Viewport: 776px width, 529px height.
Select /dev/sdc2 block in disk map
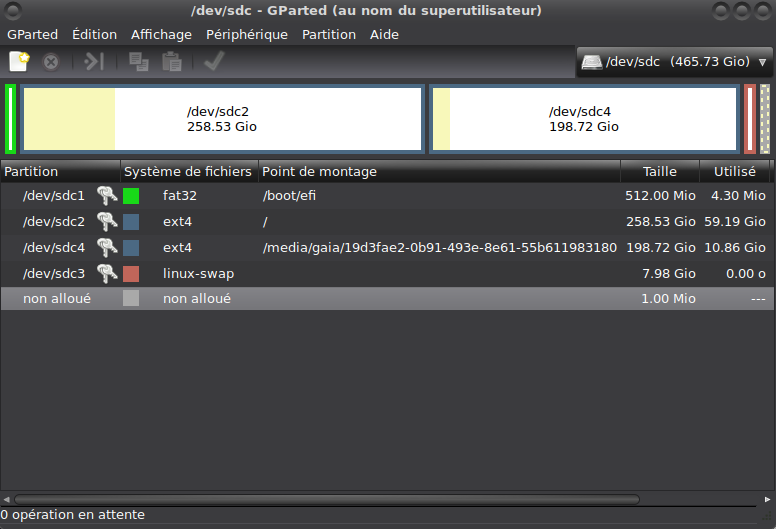222,119
